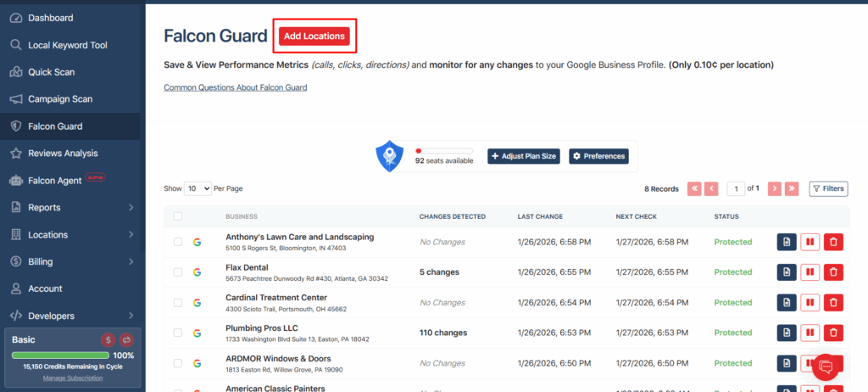Click the red chat support bubble icon
868x392 pixels.
[825, 367]
